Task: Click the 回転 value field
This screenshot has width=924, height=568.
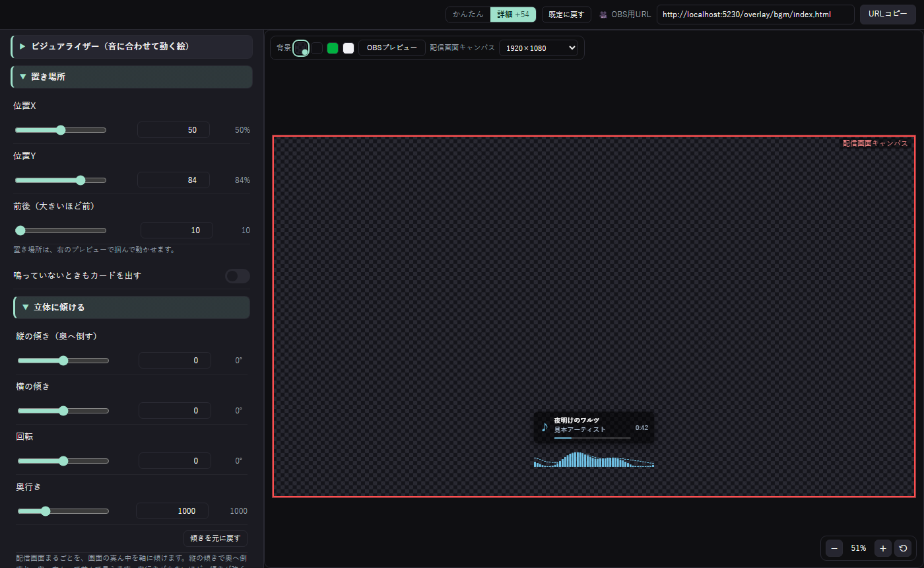Action: pyautogui.click(x=175, y=461)
